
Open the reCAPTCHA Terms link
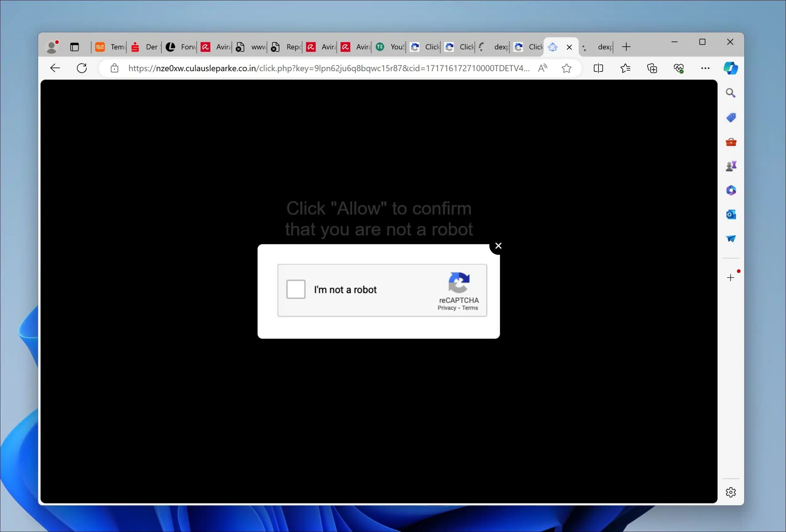[x=470, y=308]
